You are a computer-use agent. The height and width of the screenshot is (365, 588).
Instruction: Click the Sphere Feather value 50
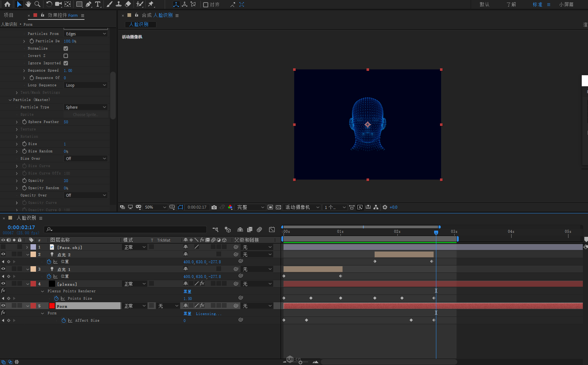tap(66, 122)
